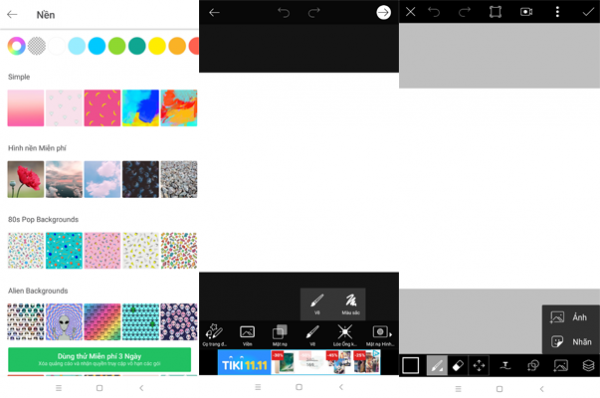Close drawing screen with the X icon

pyautogui.click(x=411, y=12)
